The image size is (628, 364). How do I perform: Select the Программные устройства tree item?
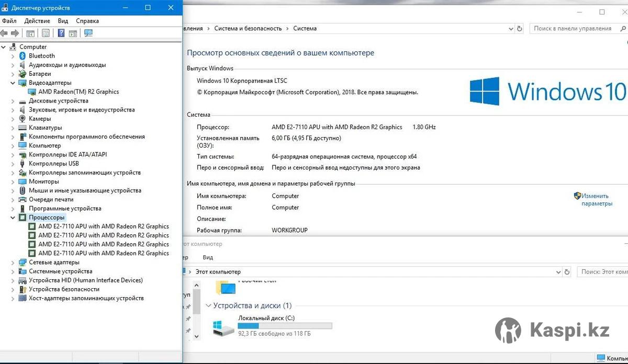click(65, 209)
